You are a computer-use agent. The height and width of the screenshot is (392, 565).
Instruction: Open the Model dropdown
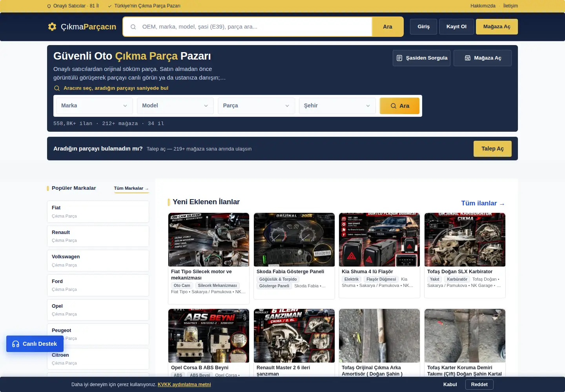[175, 106]
